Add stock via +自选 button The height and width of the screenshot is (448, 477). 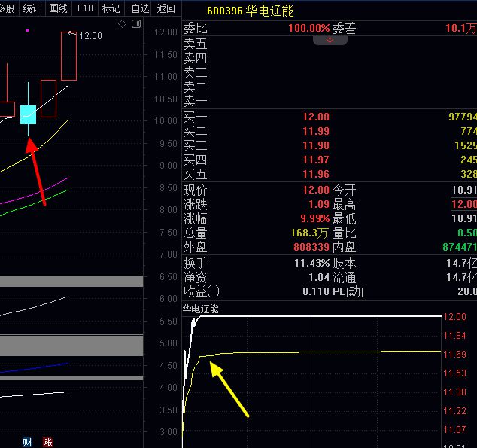[138, 8]
